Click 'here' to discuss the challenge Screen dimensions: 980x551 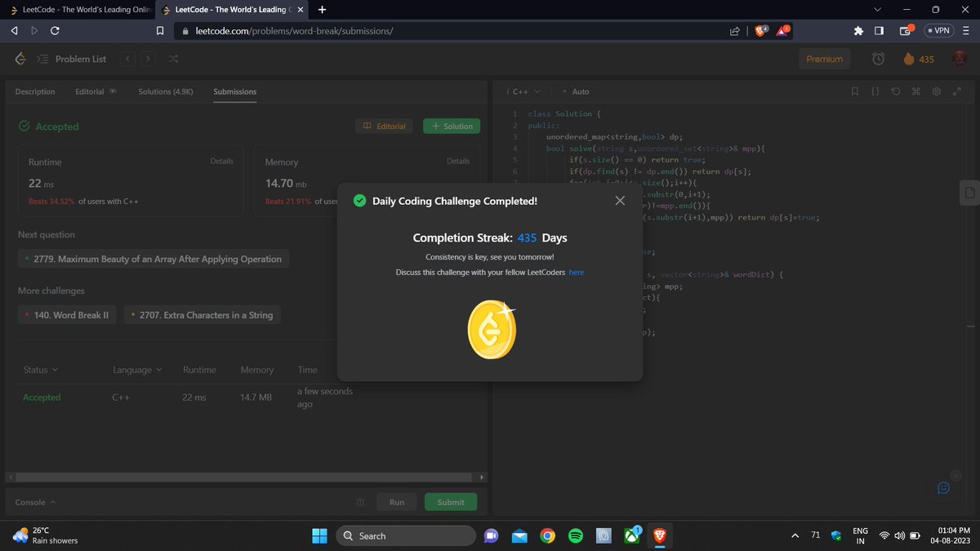click(576, 272)
